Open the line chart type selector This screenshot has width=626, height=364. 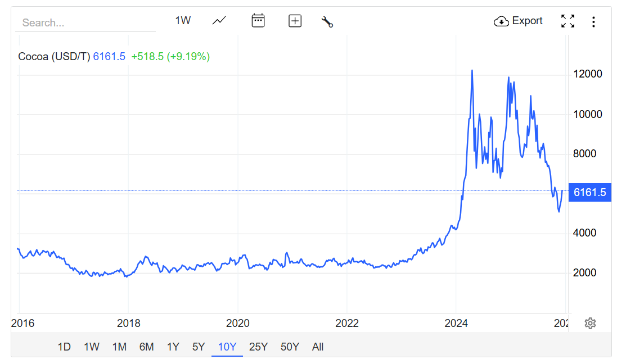click(219, 21)
